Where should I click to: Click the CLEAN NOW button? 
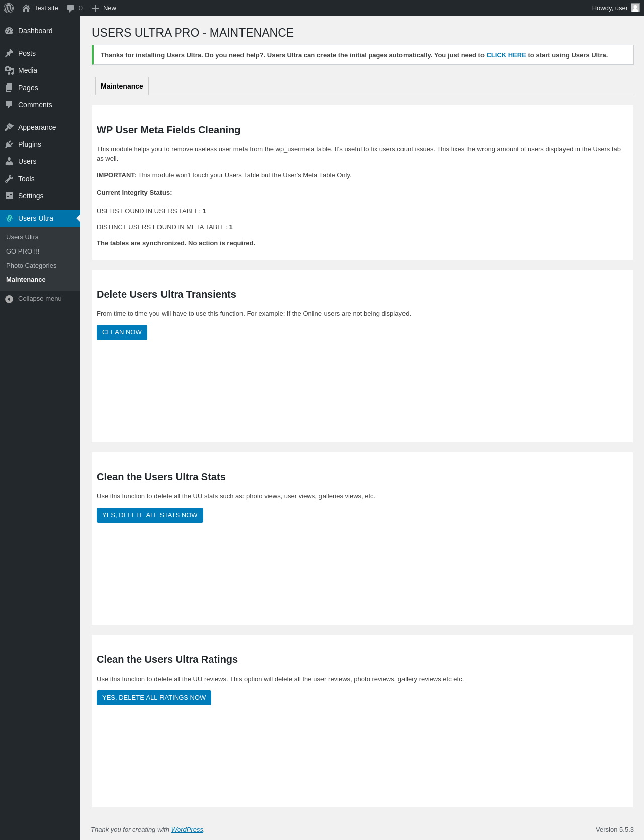pyautogui.click(x=122, y=332)
